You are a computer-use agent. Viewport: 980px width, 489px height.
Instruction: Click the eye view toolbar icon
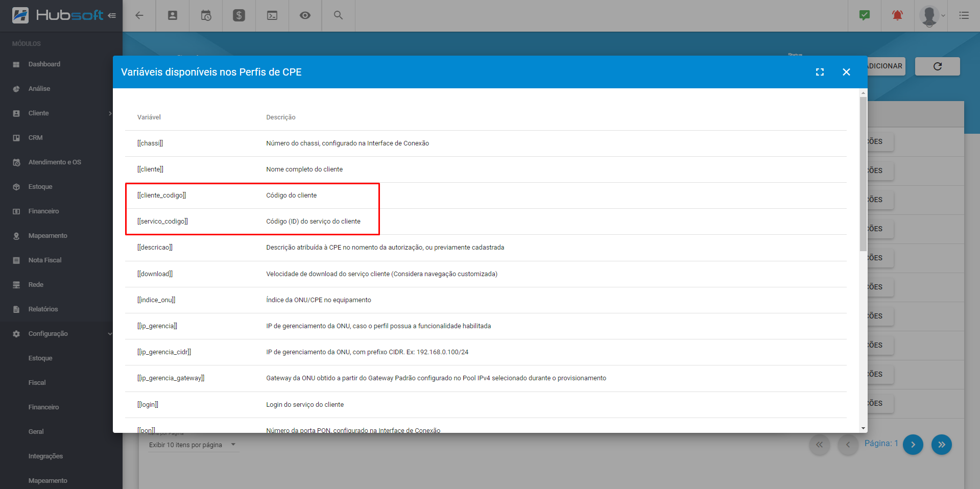[305, 15]
